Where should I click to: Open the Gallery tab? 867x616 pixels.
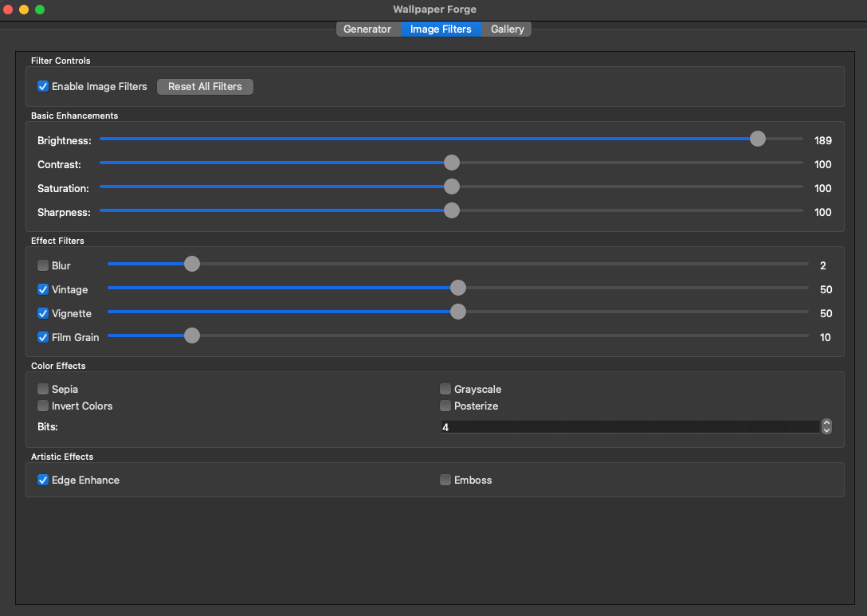point(507,29)
